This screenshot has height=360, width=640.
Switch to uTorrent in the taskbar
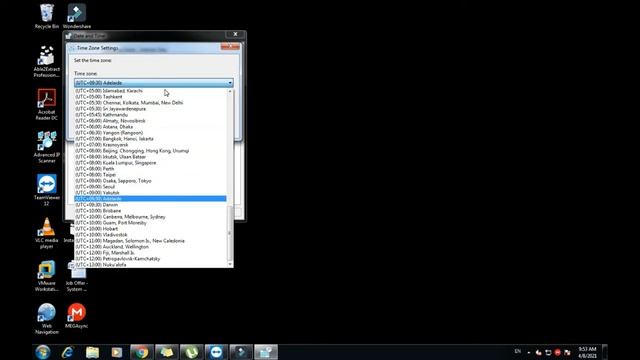tap(191, 352)
